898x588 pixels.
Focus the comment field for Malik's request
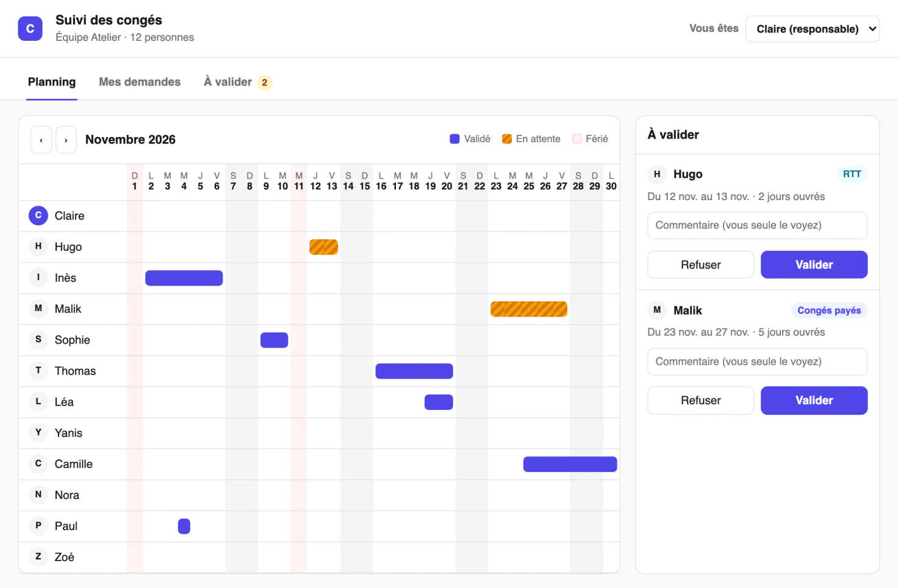tap(758, 362)
